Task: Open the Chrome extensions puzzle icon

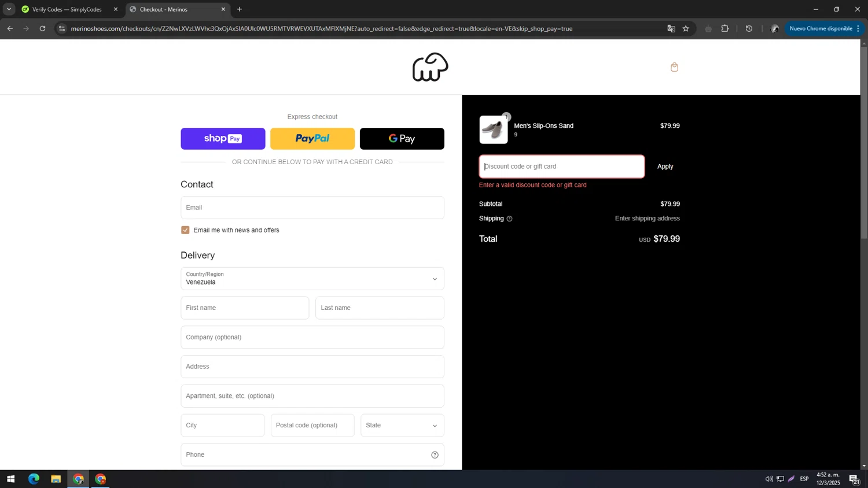Action: click(x=724, y=28)
